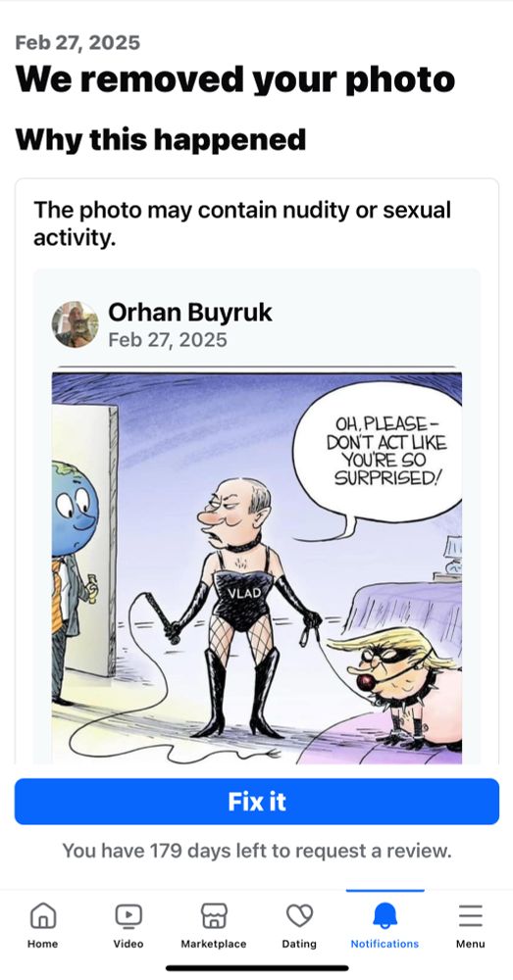
Task: Click the post date under Orhan Buyruk
Action: (168, 339)
